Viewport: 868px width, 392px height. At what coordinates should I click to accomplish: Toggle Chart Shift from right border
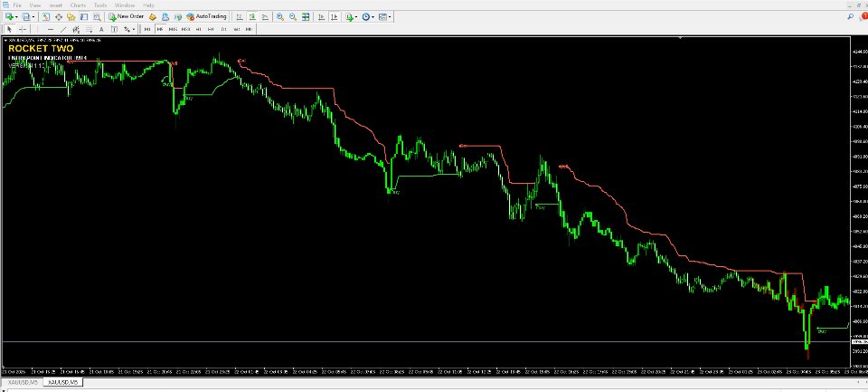tap(335, 16)
